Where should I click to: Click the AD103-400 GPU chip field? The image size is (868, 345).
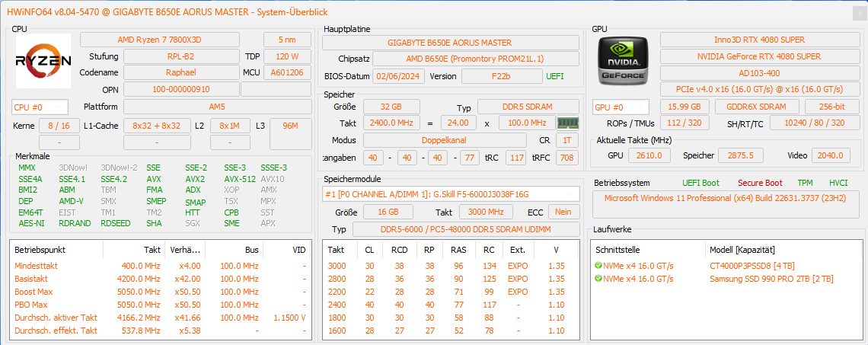click(759, 73)
